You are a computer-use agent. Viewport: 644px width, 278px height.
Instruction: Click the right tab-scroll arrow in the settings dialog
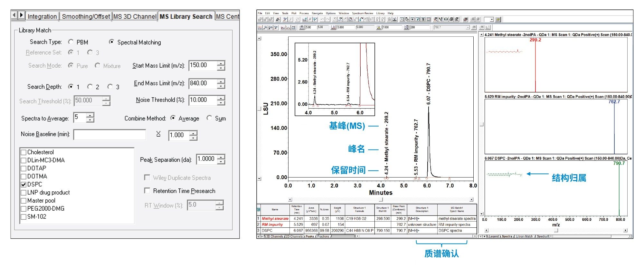21,15
